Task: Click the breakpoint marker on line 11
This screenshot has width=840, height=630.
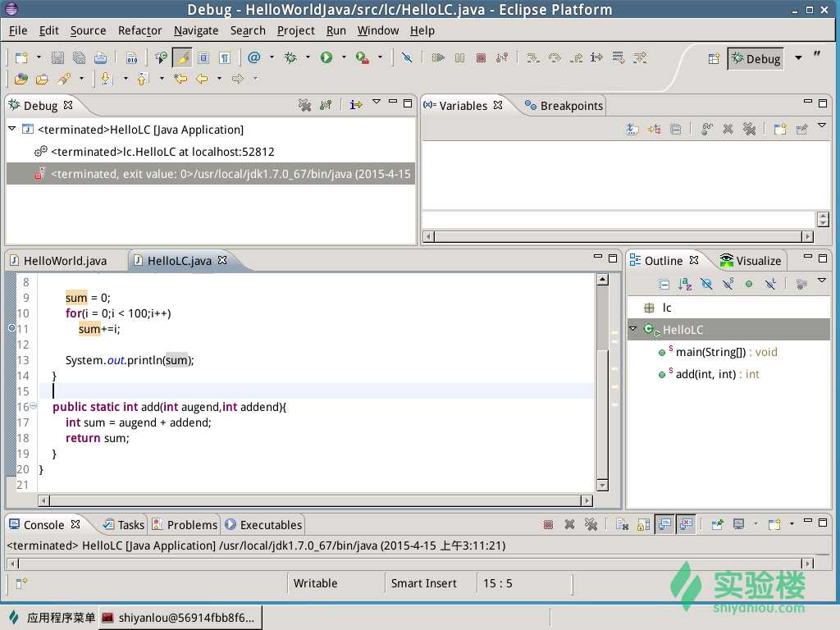Action: pos(11,328)
